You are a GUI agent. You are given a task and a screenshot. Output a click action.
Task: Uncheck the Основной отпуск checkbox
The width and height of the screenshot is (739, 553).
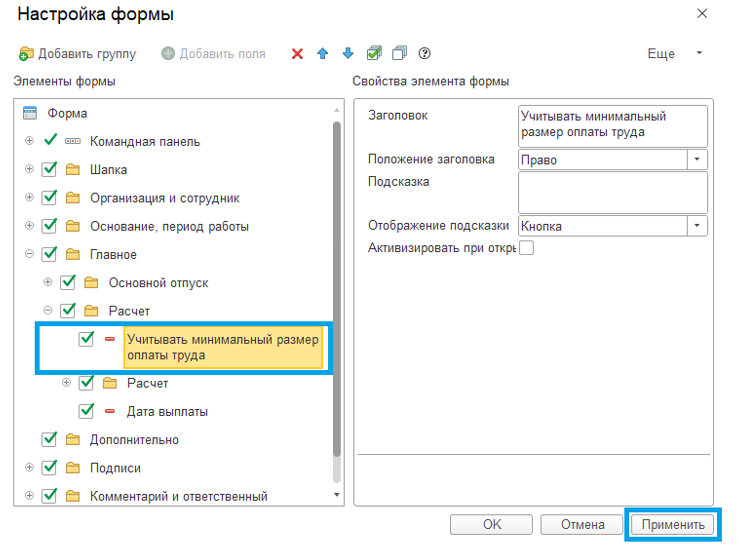[68, 282]
